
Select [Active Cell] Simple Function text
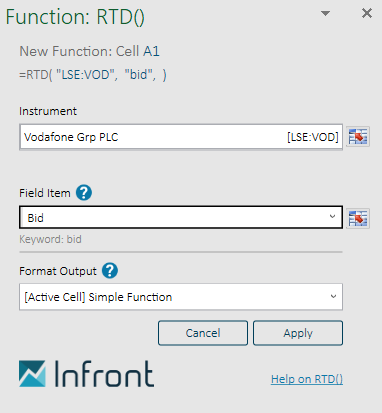[98, 297]
